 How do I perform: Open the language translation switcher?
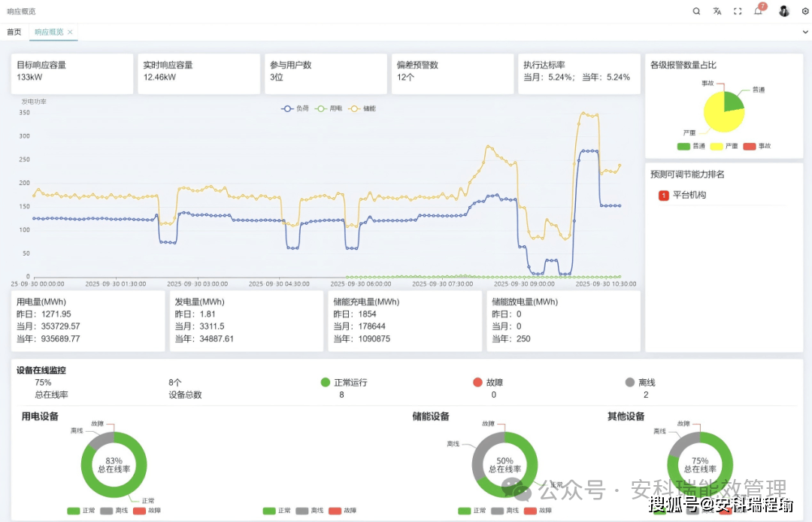click(x=717, y=11)
